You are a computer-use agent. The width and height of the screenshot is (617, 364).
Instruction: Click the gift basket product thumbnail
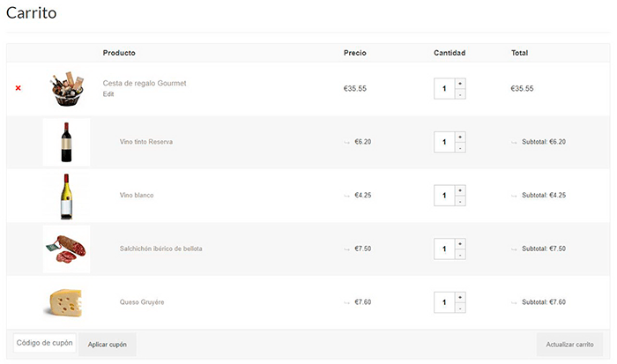pyautogui.click(x=67, y=89)
